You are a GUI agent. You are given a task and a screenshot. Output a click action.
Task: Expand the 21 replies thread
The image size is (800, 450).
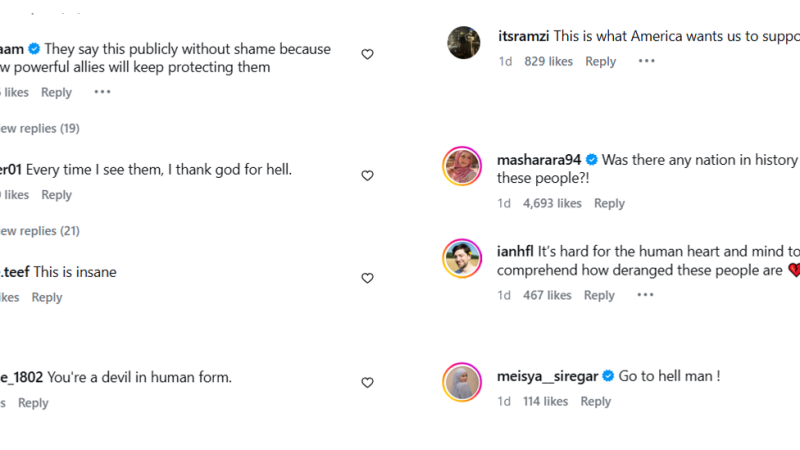[x=40, y=231]
